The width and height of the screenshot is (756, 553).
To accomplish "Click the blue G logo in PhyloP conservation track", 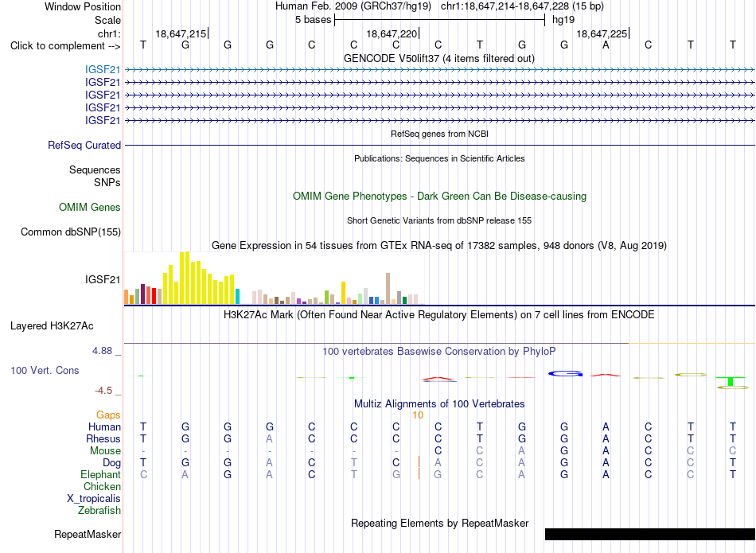I will (565, 374).
